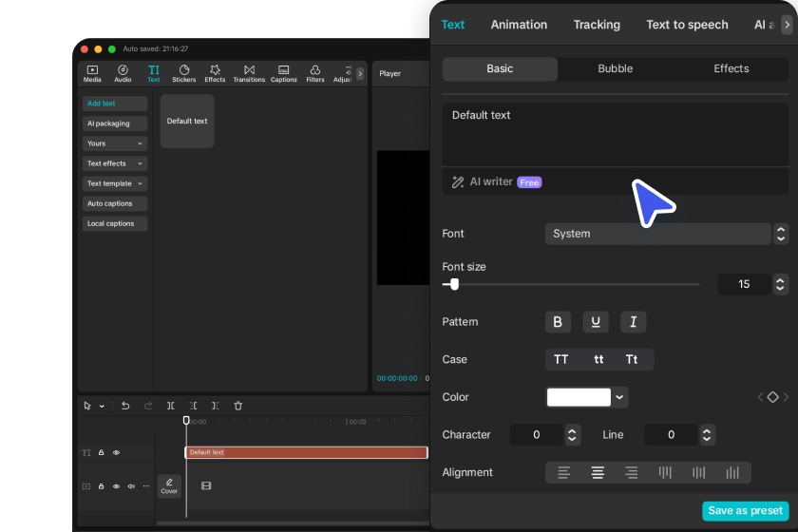The height and width of the screenshot is (532, 798).
Task: Adjust the font size stepper arrows
Action: click(x=780, y=284)
